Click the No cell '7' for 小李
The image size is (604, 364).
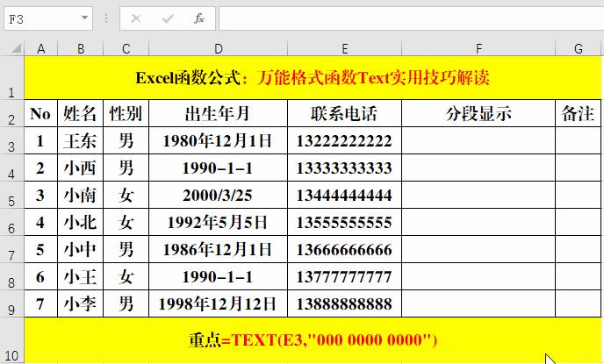click(x=41, y=304)
